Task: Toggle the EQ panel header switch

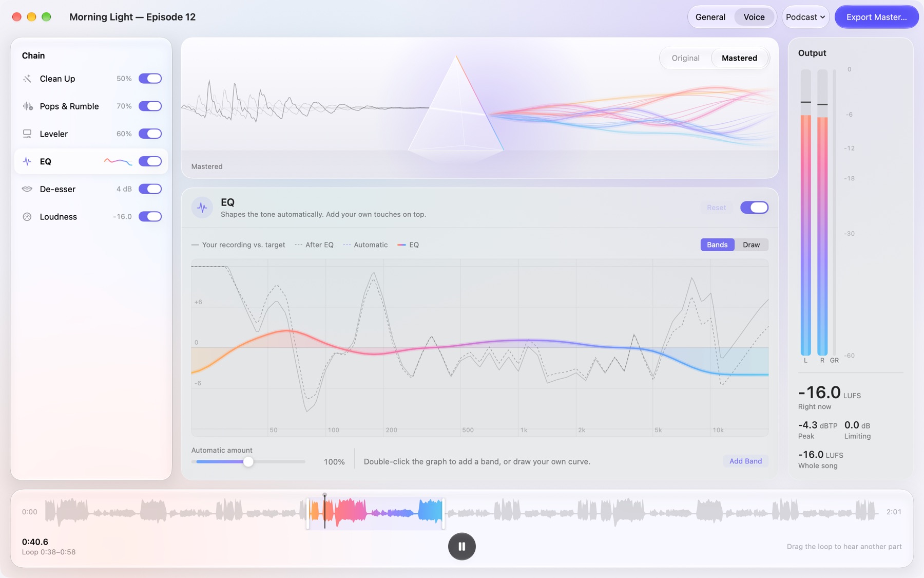Action: 754,208
